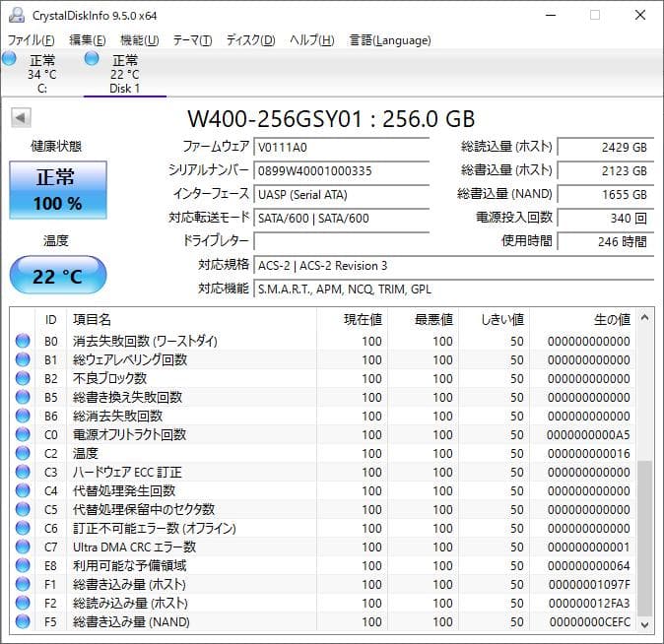Screen dimensions: 664x644
Task: Select the 電源オフリトラクト回数 row name
Action: [130, 434]
